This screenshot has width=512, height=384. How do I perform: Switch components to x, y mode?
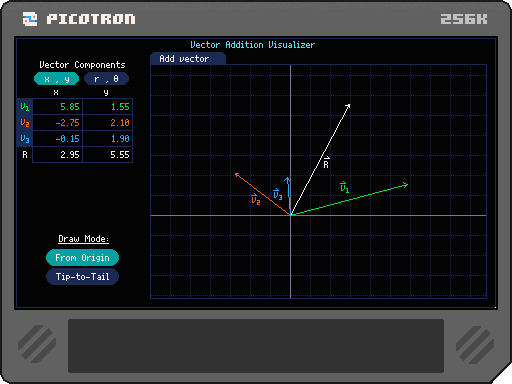57,79
